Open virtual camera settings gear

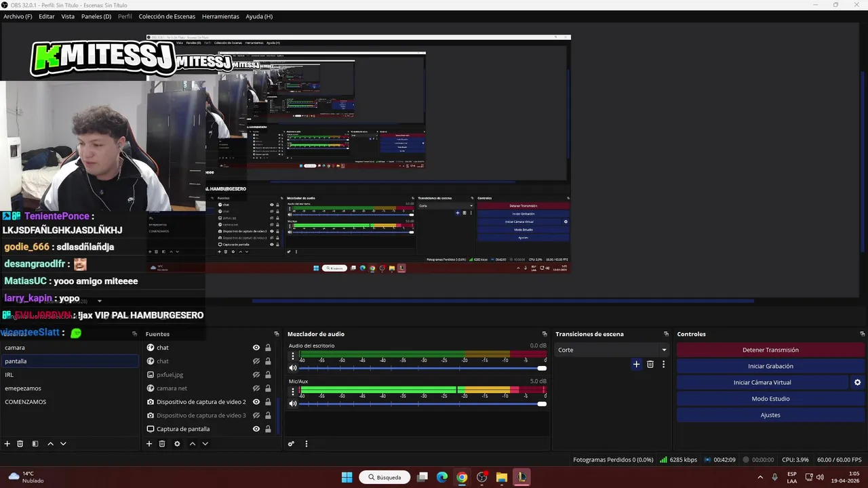point(857,382)
